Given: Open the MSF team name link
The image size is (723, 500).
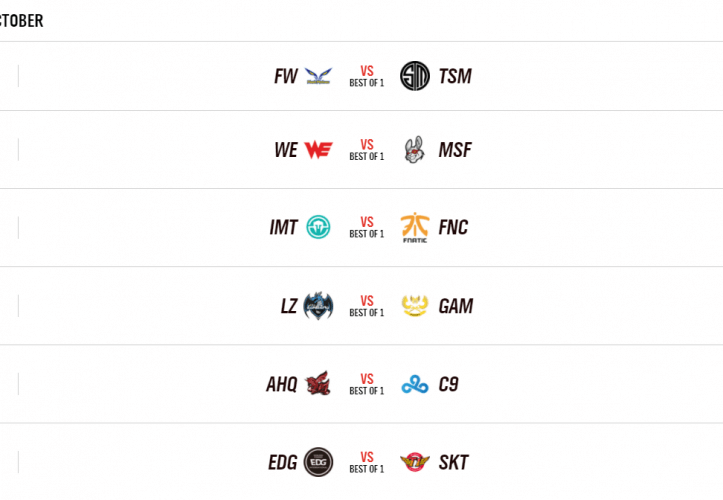Looking at the screenshot, I should [455, 150].
